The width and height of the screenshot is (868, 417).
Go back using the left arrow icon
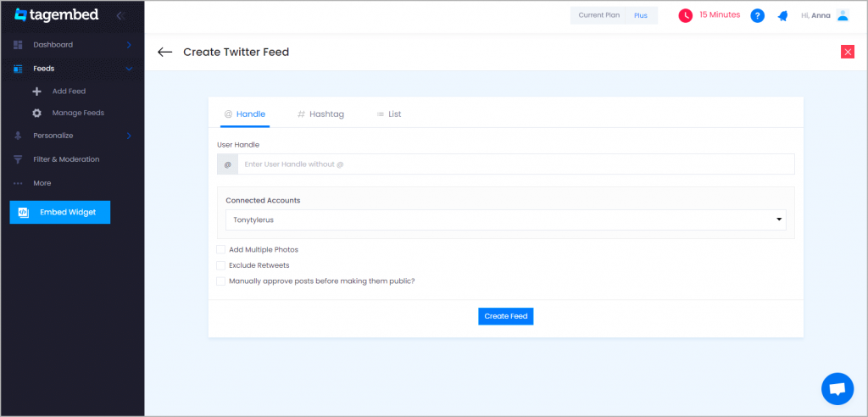(165, 52)
